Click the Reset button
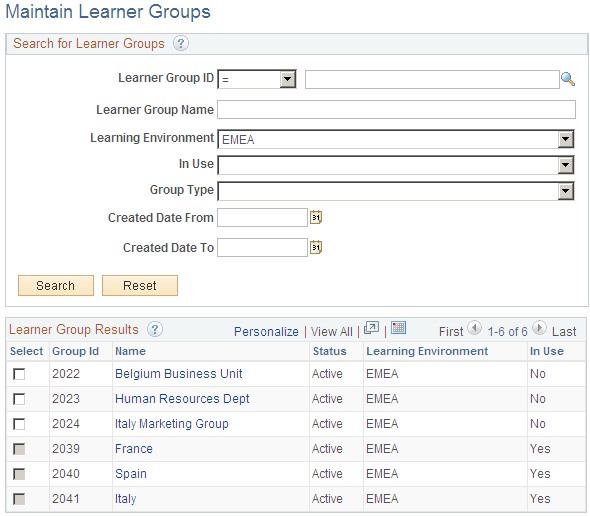This screenshot has width=590, height=516. [x=140, y=285]
